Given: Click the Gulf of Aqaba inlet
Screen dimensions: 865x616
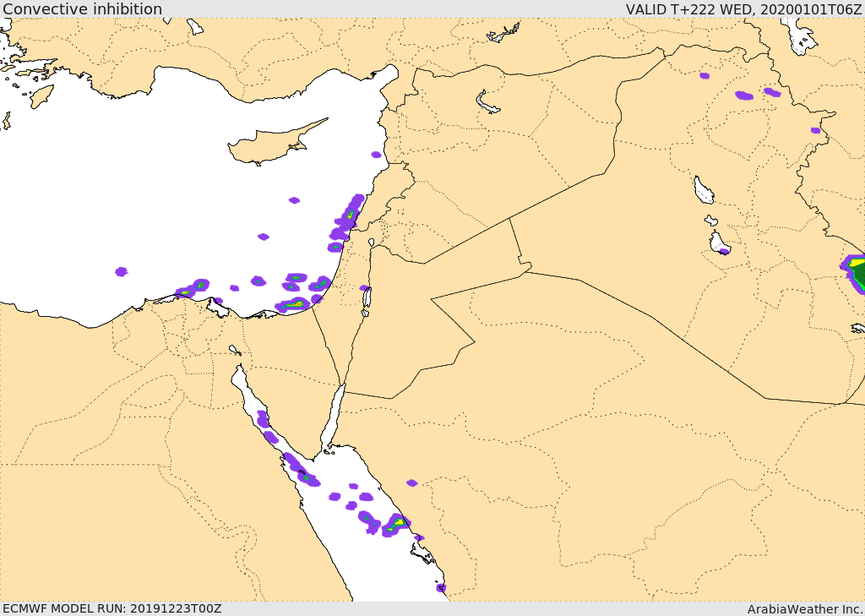Looking at the screenshot, I should 333,413.
